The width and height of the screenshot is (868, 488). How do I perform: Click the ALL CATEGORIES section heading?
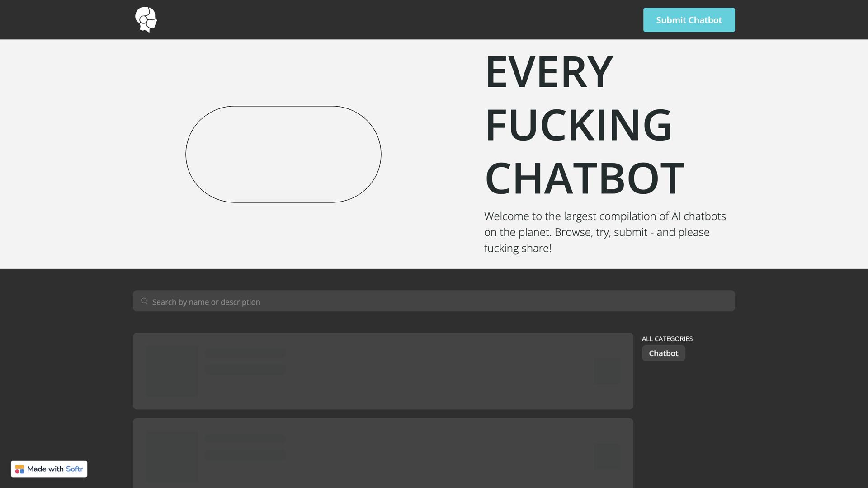tap(667, 338)
